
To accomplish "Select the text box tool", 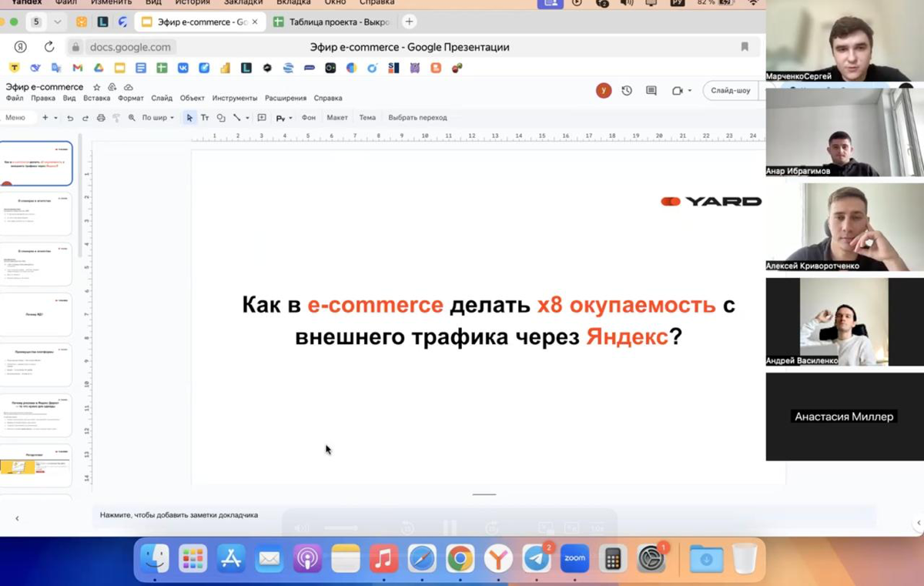I will click(205, 118).
